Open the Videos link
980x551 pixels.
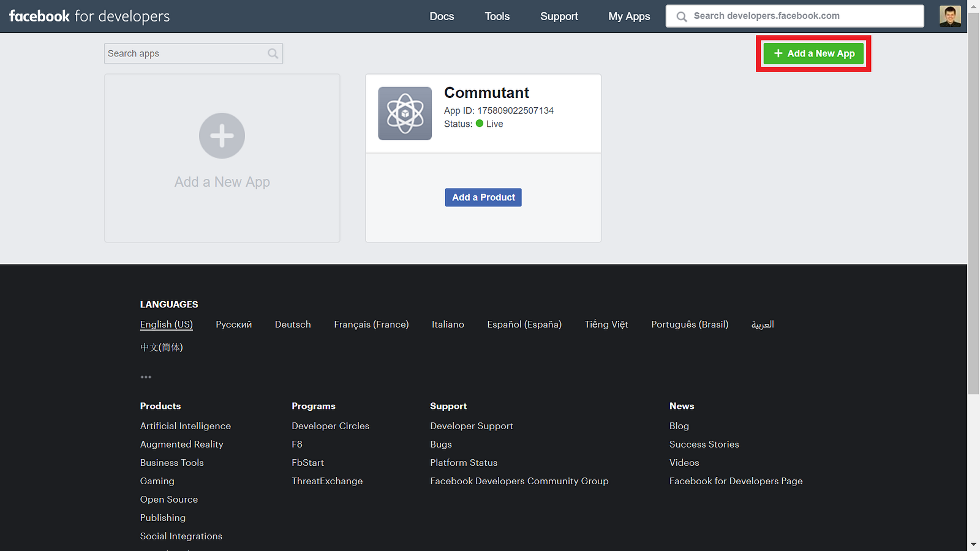pyautogui.click(x=684, y=463)
